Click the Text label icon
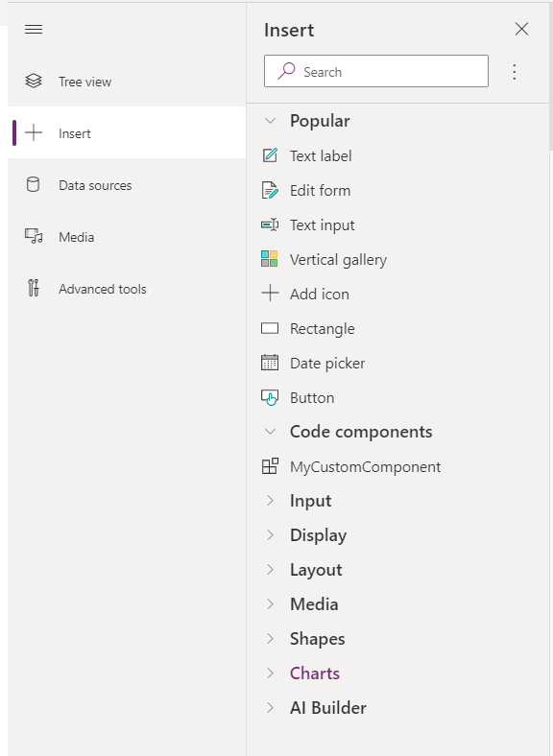 tap(270, 155)
